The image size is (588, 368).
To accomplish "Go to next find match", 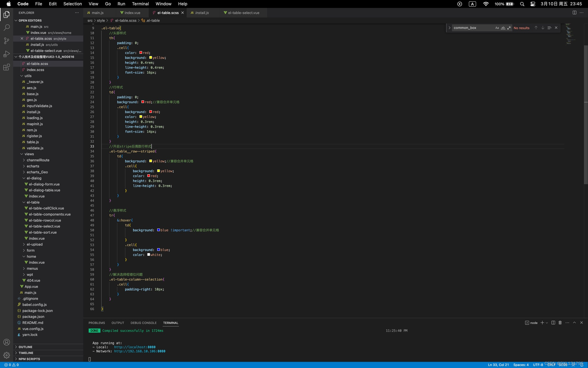I will point(543,28).
